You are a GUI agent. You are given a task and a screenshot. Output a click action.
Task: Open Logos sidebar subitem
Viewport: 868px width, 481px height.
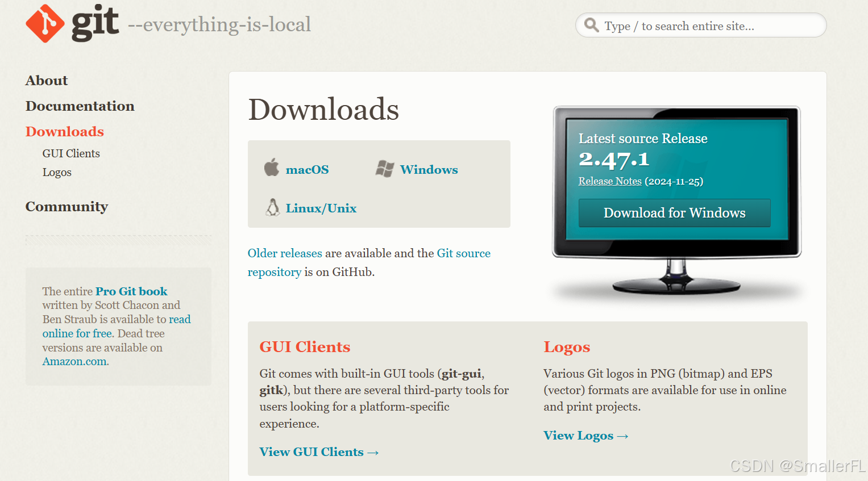click(x=57, y=172)
